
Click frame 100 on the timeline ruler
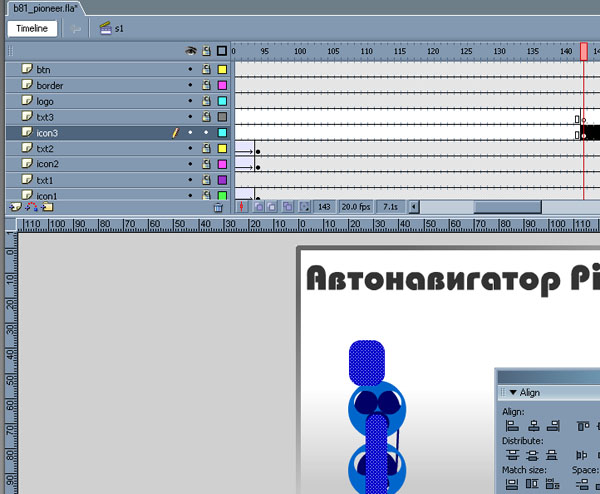[300, 51]
